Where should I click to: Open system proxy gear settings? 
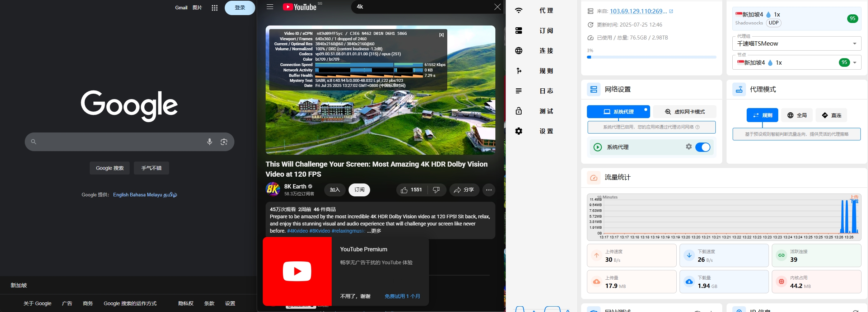689,146
